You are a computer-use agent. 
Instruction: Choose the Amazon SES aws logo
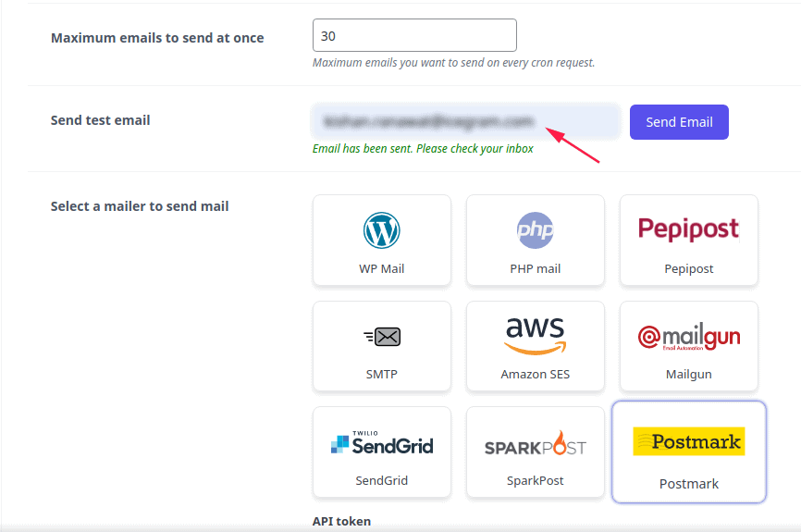point(535,336)
